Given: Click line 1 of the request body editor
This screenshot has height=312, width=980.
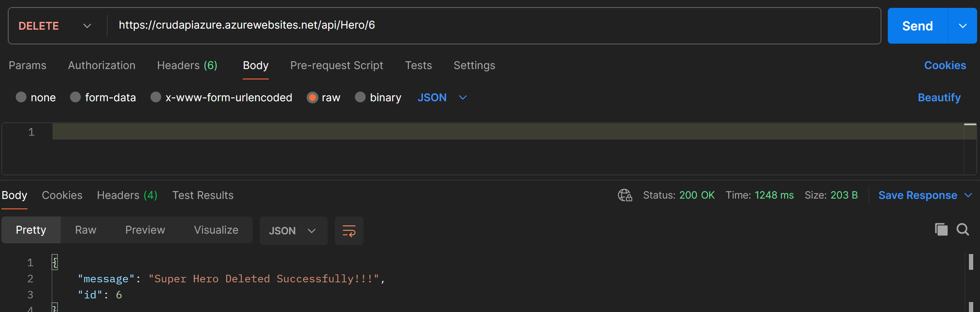Looking at the screenshot, I should pos(508,132).
